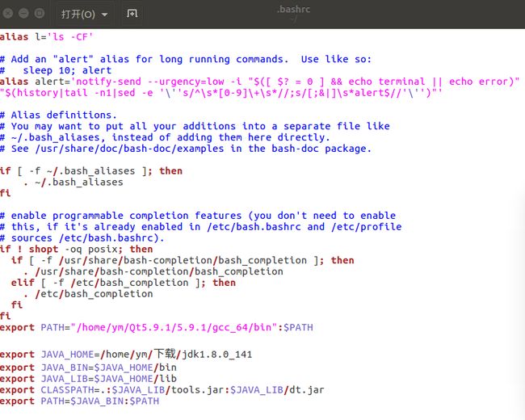Click the comment '# Add an "alert" alias'

coord(186,59)
